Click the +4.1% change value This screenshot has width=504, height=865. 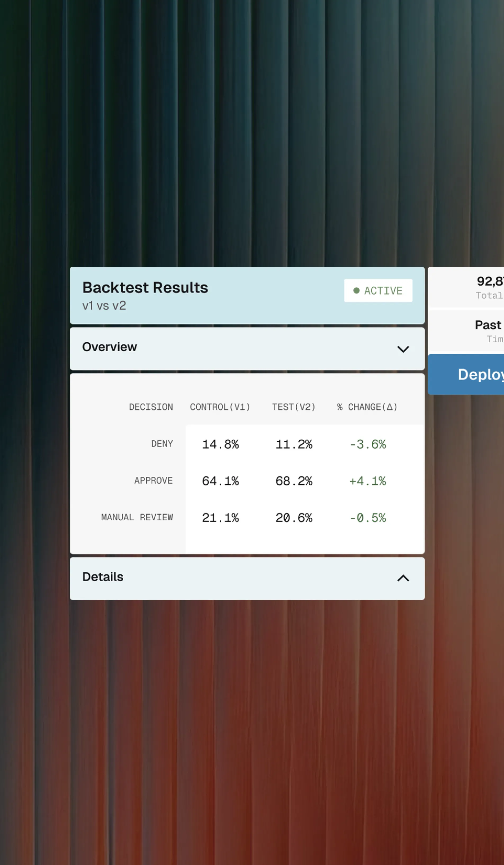point(368,481)
